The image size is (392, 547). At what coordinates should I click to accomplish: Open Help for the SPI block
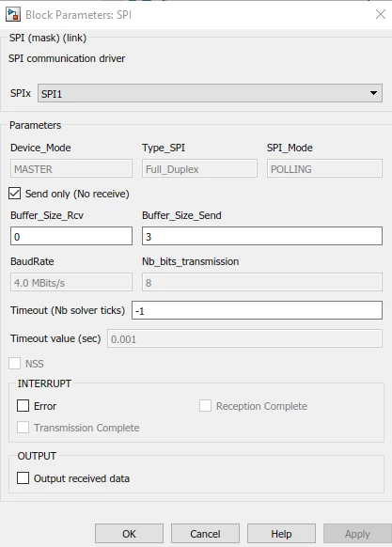(281, 534)
